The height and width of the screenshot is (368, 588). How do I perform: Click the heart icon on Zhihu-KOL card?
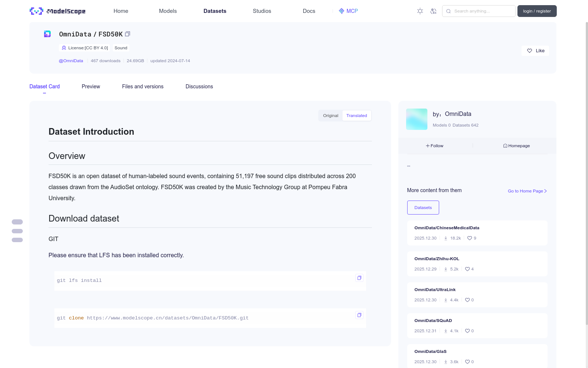(467, 269)
